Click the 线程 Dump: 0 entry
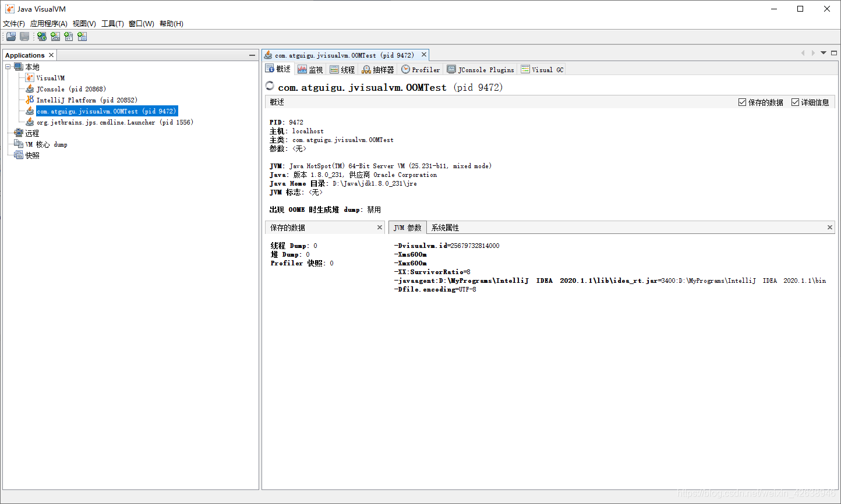Screen dimensions: 841x504 (x=294, y=246)
